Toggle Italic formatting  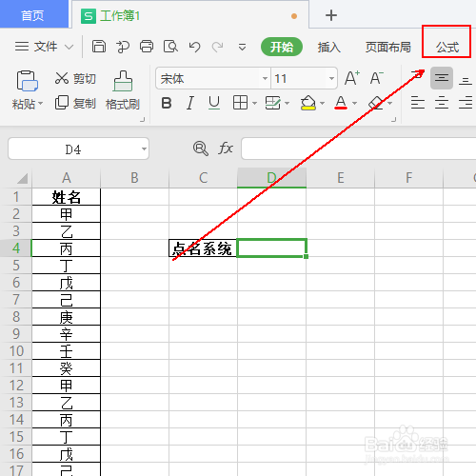190,103
